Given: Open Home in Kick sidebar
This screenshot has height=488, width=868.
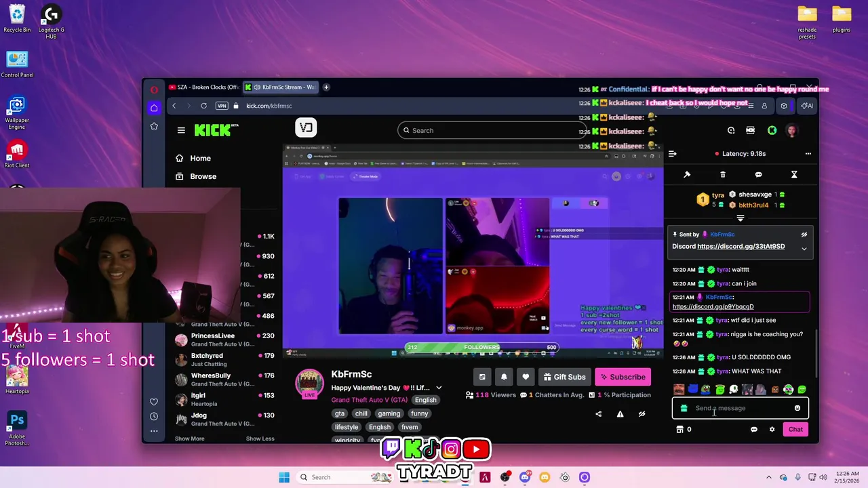Looking at the screenshot, I should [x=193, y=158].
